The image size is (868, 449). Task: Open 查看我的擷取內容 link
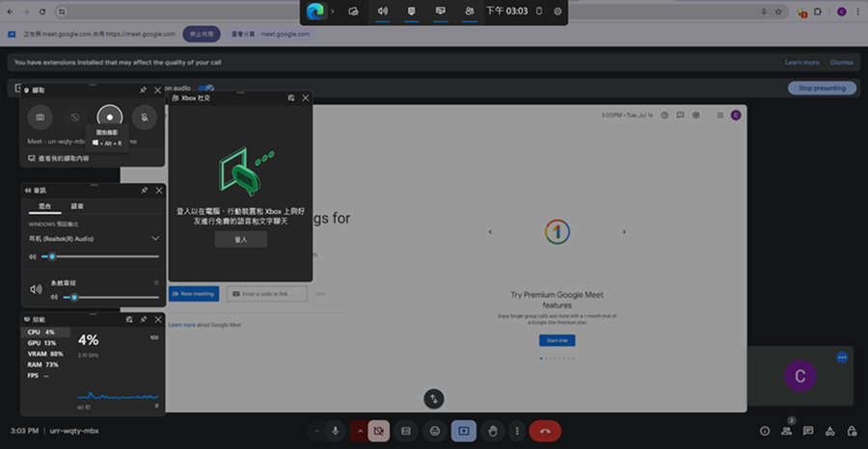tap(59, 159)
